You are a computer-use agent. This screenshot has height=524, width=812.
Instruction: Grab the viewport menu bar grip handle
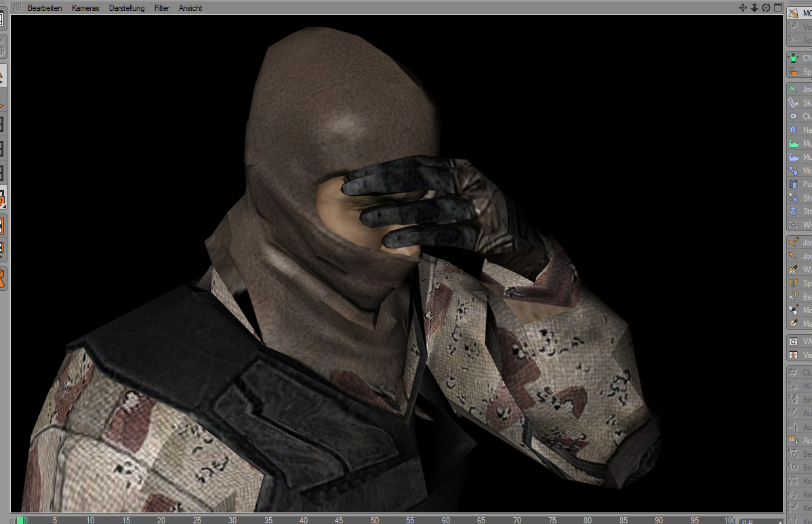tap(17, 8)
